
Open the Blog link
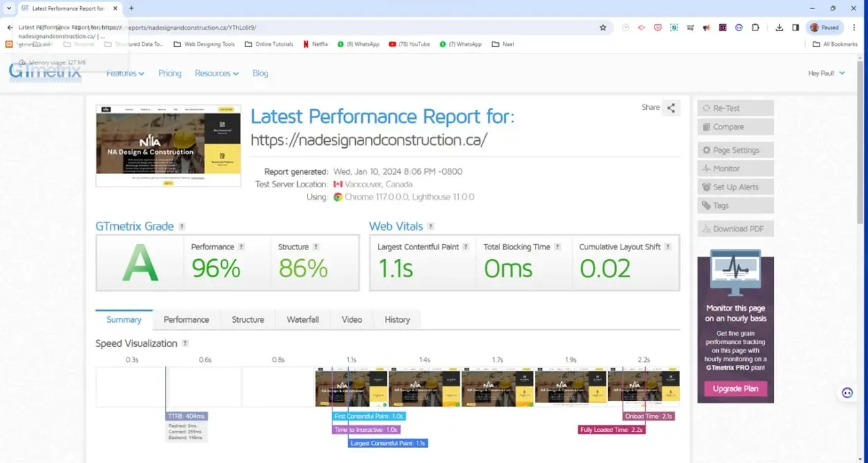coord(261,73)
